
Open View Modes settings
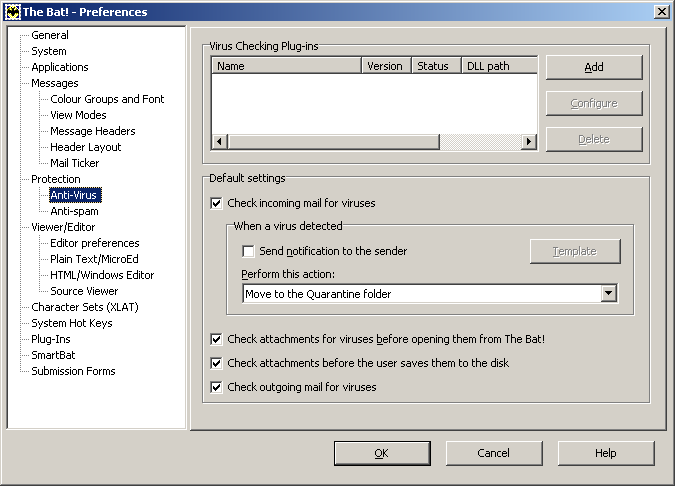(78, 115)
